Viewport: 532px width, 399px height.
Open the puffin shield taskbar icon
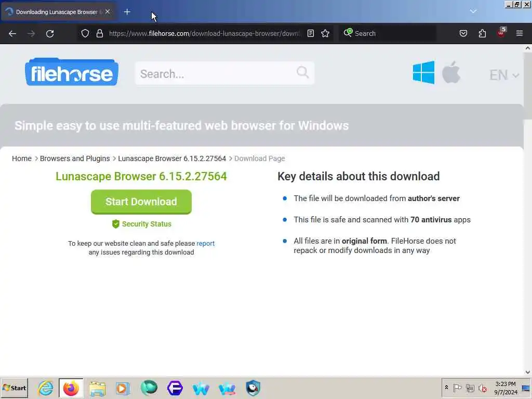[253, 388]
